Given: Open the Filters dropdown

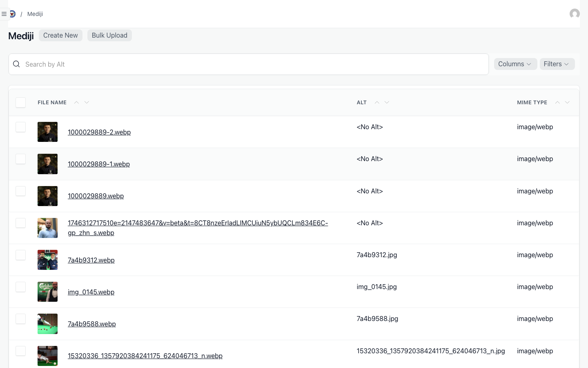Looking at the screenshot, I should [557, 64].
